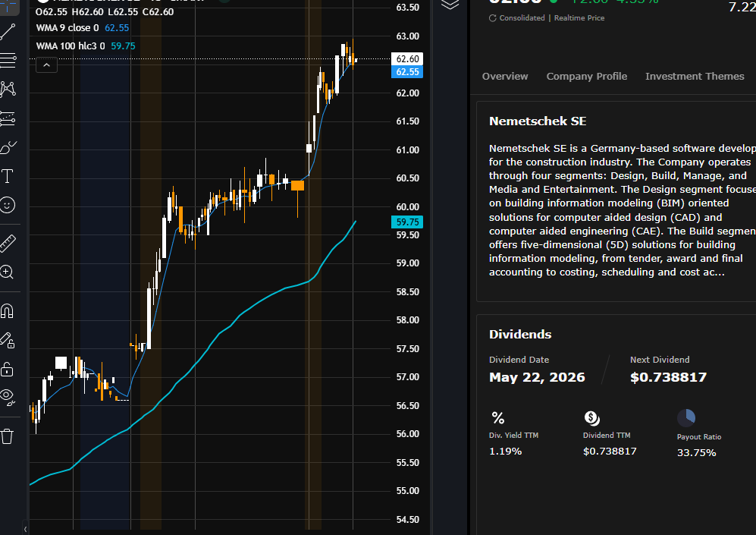Switch to the Overview tab
This screenshot has width=756, height=535.
[x=505, y=76]
